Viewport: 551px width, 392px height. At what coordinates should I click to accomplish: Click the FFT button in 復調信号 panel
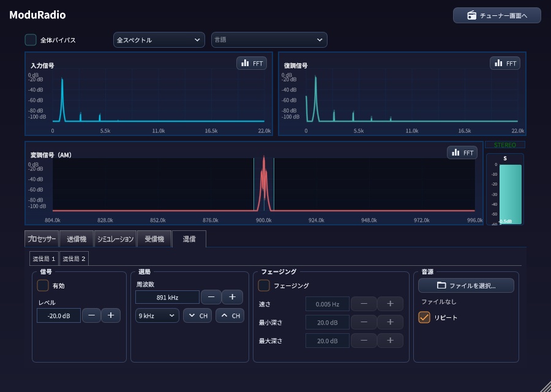pos(505,63)
